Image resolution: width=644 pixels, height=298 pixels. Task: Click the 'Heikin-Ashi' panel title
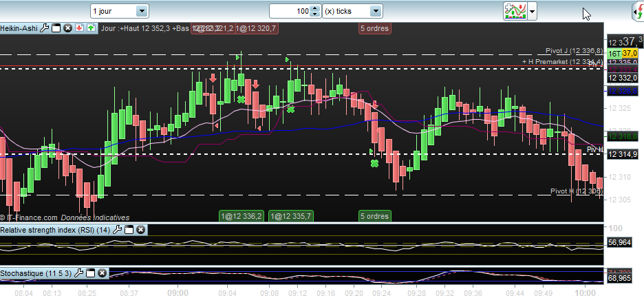19,28
